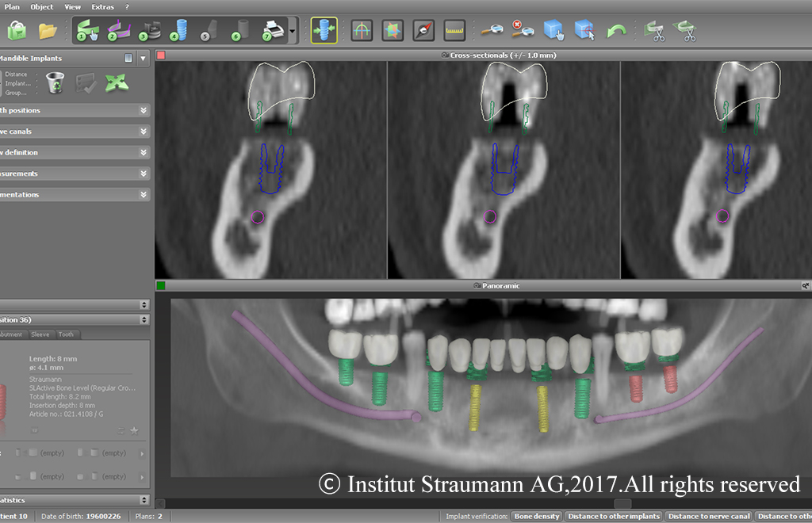Toggle Distance to other implants verification
The width and height of the screenshot is (812, 523).
click(x=615, y=517)
